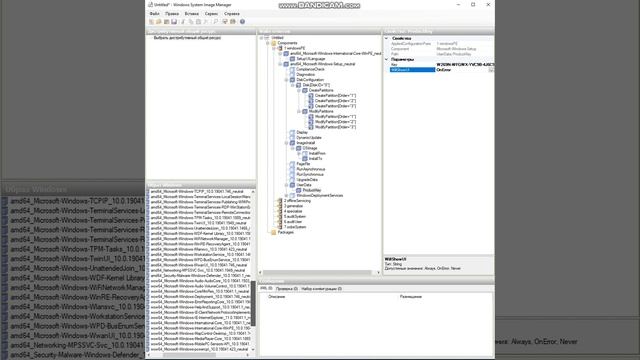
Task: Collapse the Свойства section in properties pane
Action: (x=387, y=38)
